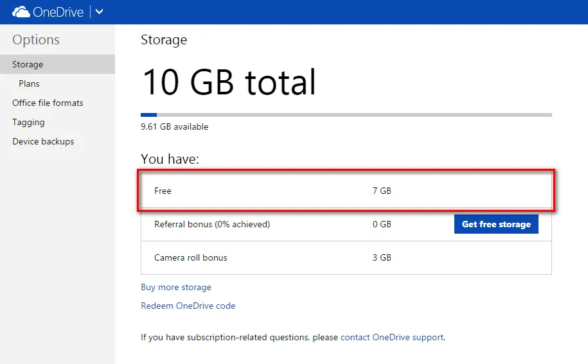Screen dimensions: 588x364
Task: Click the Get free storage button
Action: 496,224
